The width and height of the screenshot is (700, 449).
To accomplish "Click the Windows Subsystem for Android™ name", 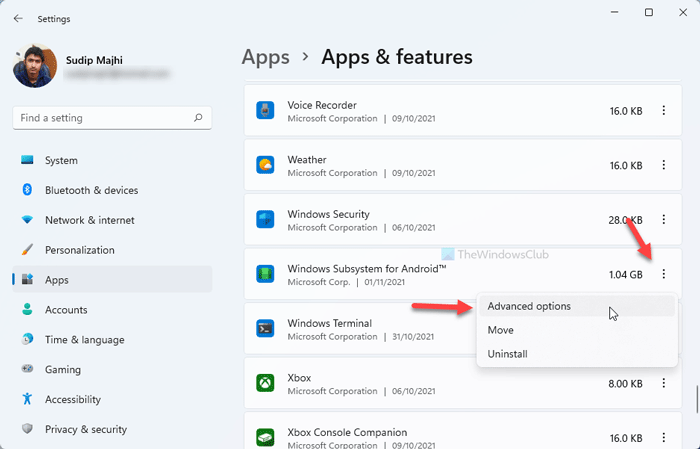I will (x=367, y=269).
